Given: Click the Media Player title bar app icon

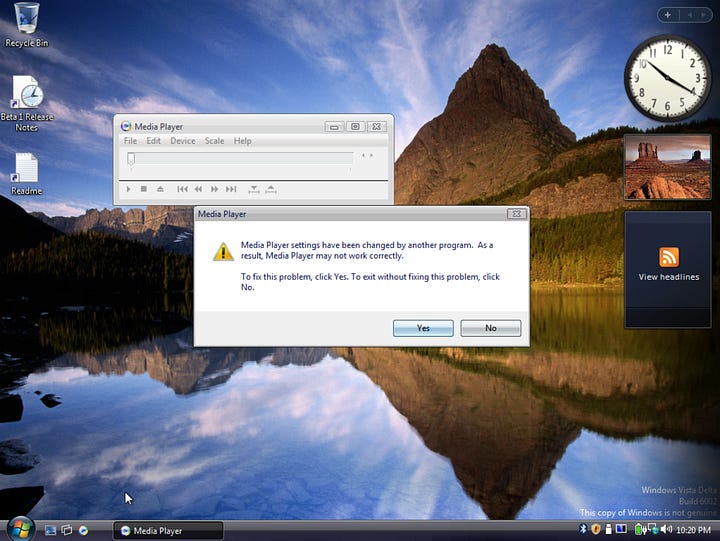Looking at the screenshot, I should (126, 126).
